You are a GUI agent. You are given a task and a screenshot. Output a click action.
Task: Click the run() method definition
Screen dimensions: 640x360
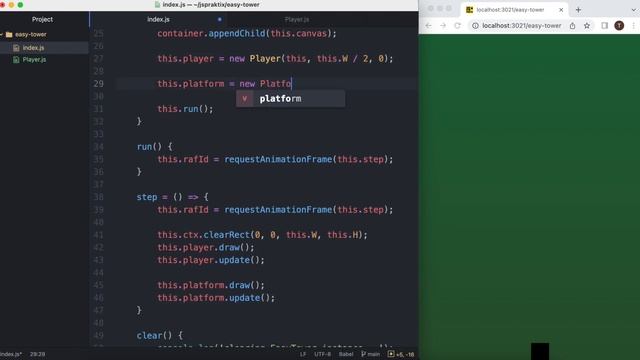coord(154,147)
